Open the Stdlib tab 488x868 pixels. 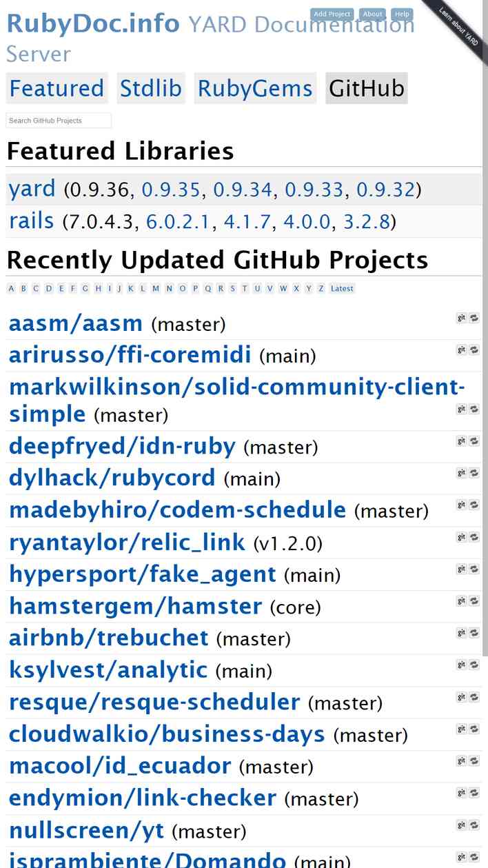coord(151,88)
